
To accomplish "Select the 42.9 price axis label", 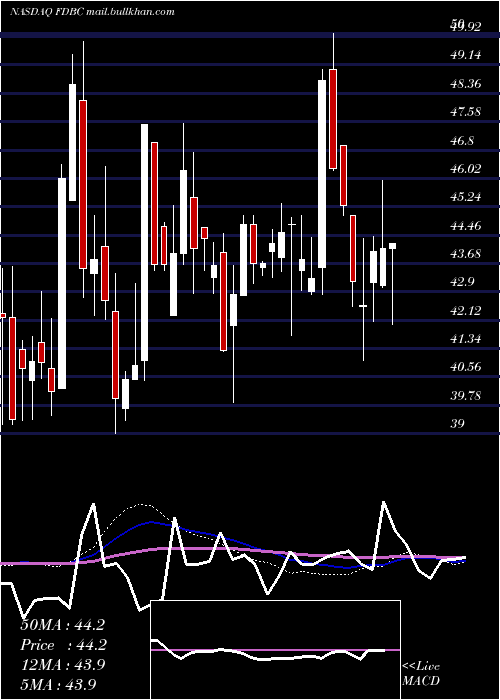I will point(462,283).
